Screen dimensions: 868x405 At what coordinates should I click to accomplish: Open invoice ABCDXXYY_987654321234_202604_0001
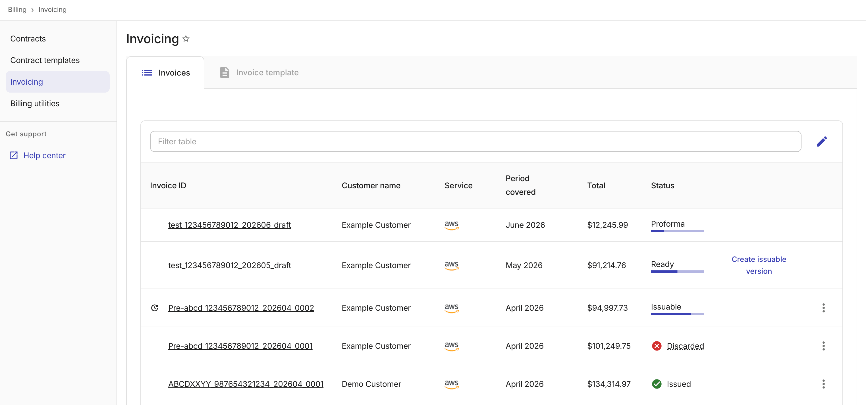pyautogui.click(x=246, y=384)
